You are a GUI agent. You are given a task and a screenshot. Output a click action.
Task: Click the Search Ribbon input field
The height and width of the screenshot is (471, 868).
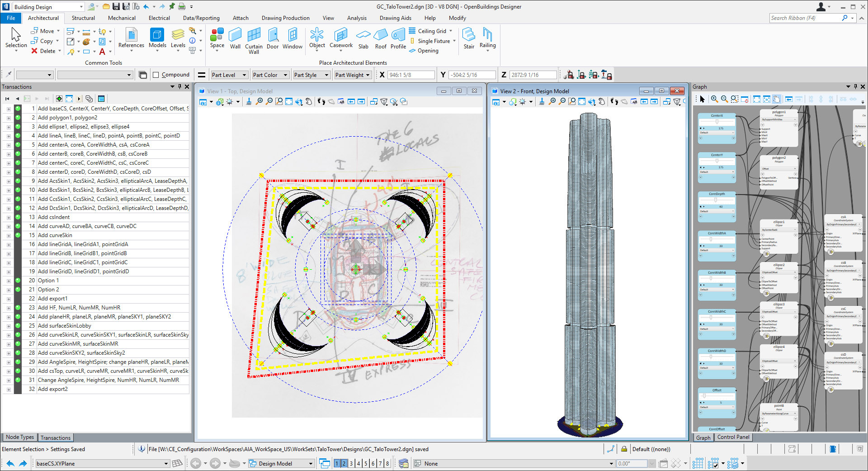coord(805,18)
